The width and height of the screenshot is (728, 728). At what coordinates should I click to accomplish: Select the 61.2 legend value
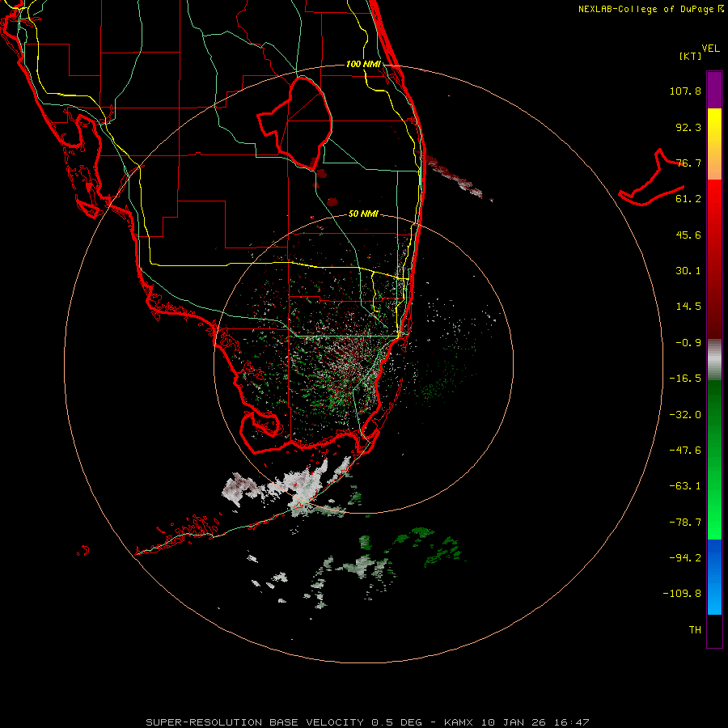click(688, 199)
